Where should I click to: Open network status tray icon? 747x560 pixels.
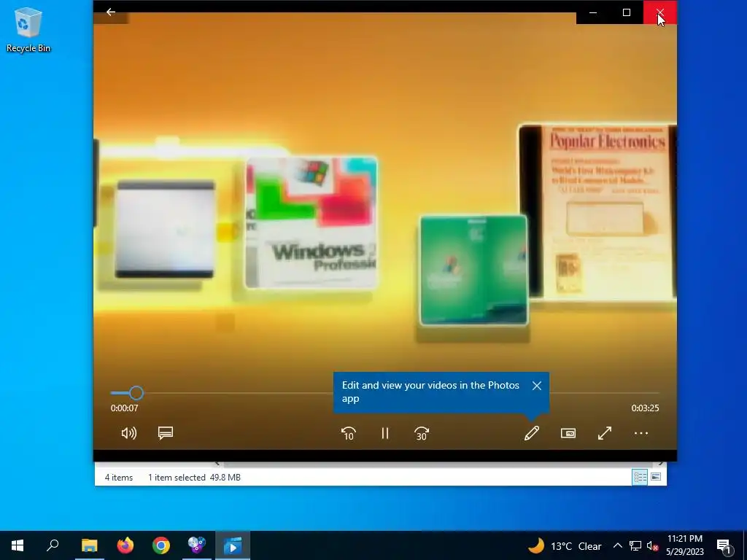pyautogui.click(x=635, y=545)
